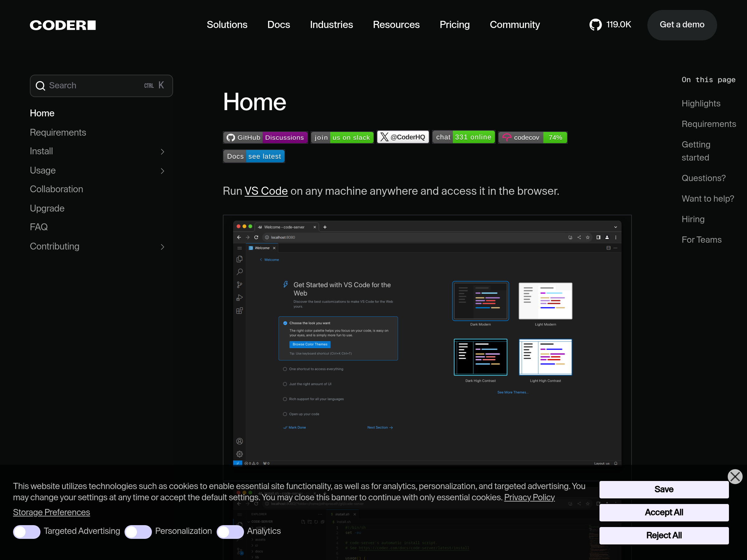This screenshot has width=747, height=560.
Task: Close the cookie banner with X icon
Action: [735, 477]
